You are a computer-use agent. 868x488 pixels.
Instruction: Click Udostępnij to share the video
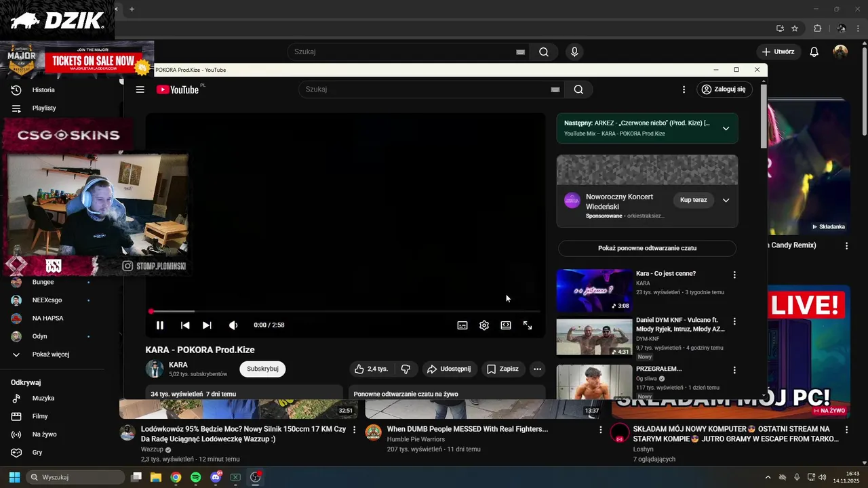click(x=450, y=369)
